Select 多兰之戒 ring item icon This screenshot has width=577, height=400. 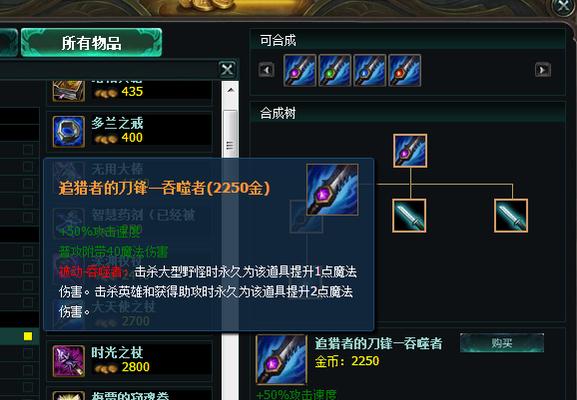point(69,131)
